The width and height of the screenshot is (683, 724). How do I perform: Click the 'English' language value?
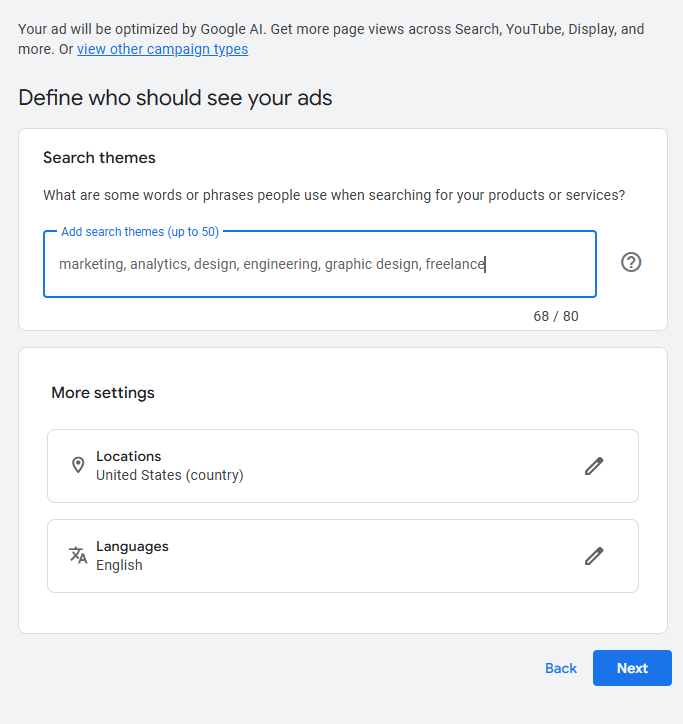click(119, 565)
